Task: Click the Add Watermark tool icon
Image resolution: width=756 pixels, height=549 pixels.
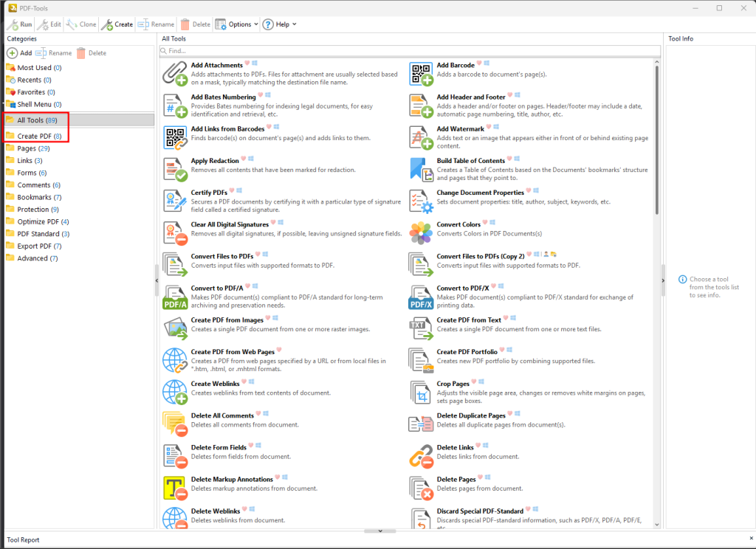Action: 421,137
